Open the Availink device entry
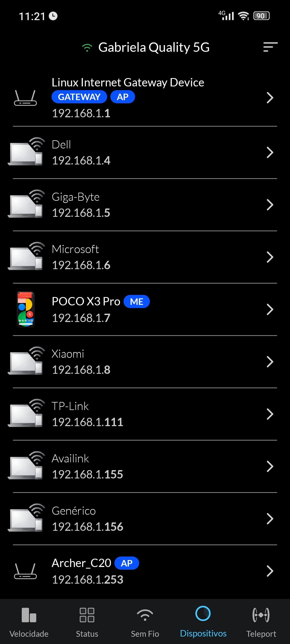Screen dimensions: 290x644 click(145, 466)
